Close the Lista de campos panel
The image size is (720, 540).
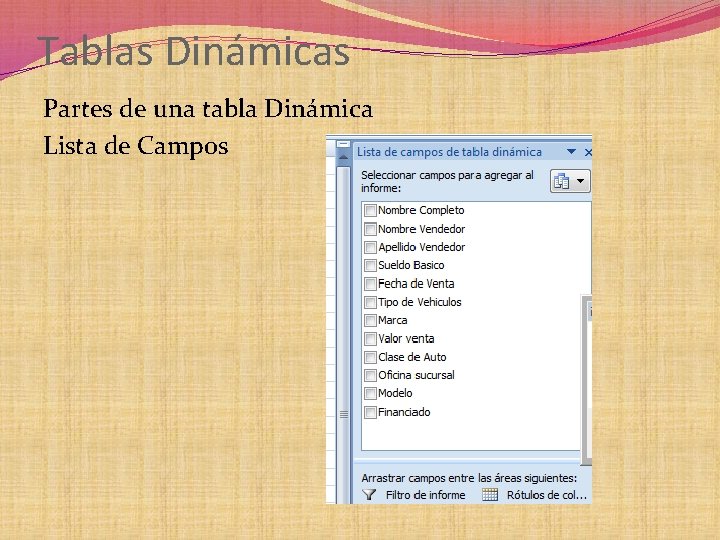(588, 152)
